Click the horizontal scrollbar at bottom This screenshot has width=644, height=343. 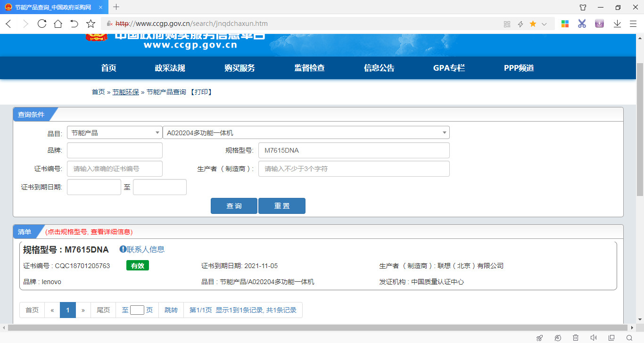click(x=318, y=327)
